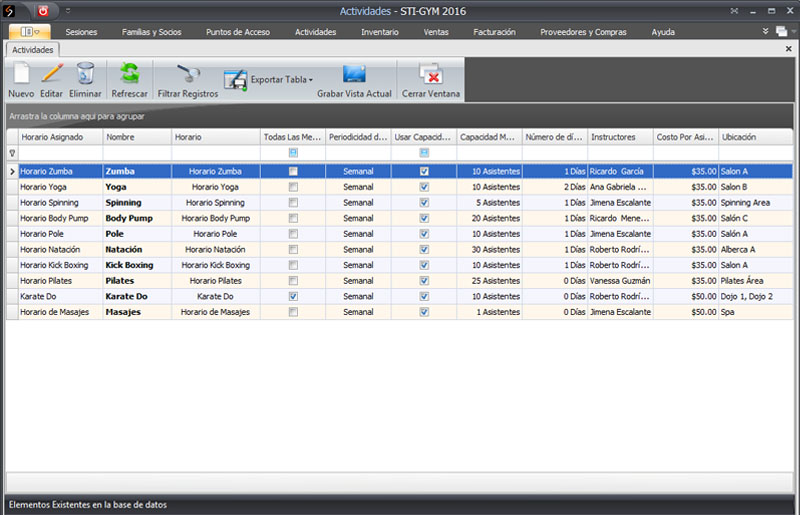
Task: Toggle Todas Las Me... checkbox for Karate Do
Action: (x=293, y=297)
